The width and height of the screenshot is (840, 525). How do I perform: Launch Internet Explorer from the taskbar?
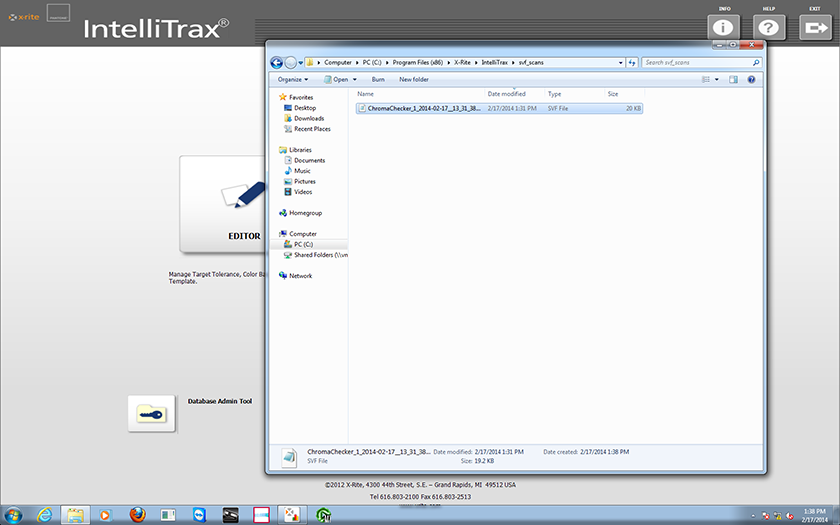click(45, 515)
